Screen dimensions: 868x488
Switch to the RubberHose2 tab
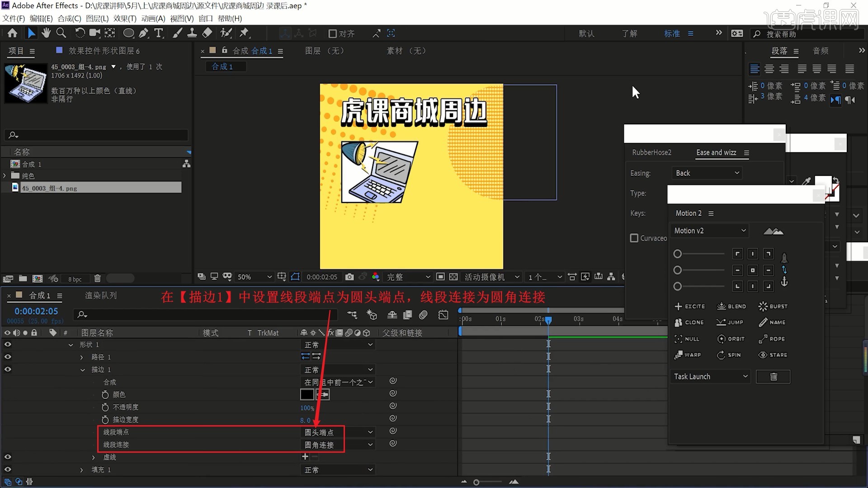coord(651,153)
